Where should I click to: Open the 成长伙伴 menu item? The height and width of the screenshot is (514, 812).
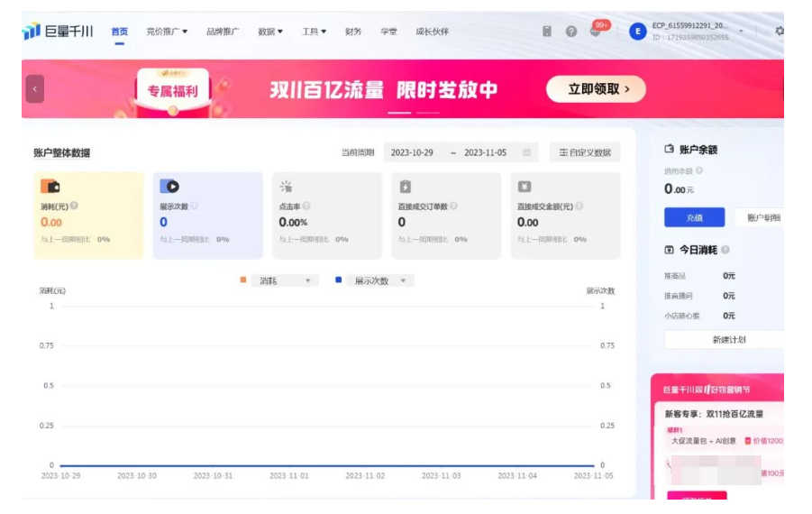433,32
